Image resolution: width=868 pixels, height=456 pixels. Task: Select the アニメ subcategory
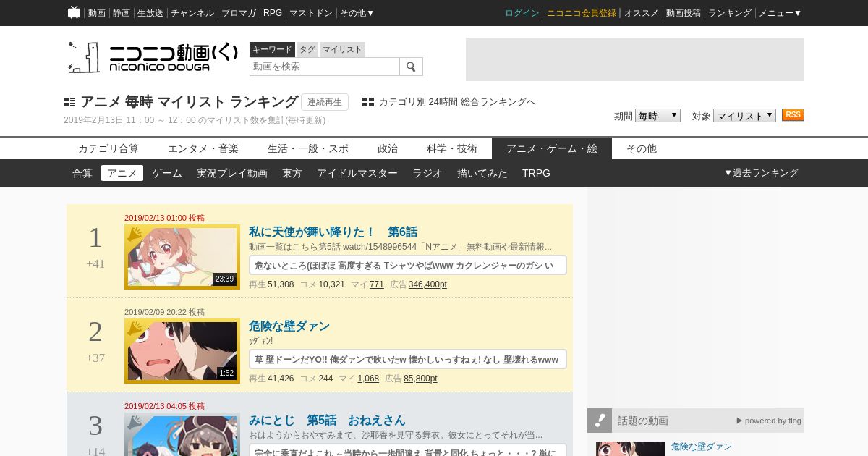[x=122, y=173]
